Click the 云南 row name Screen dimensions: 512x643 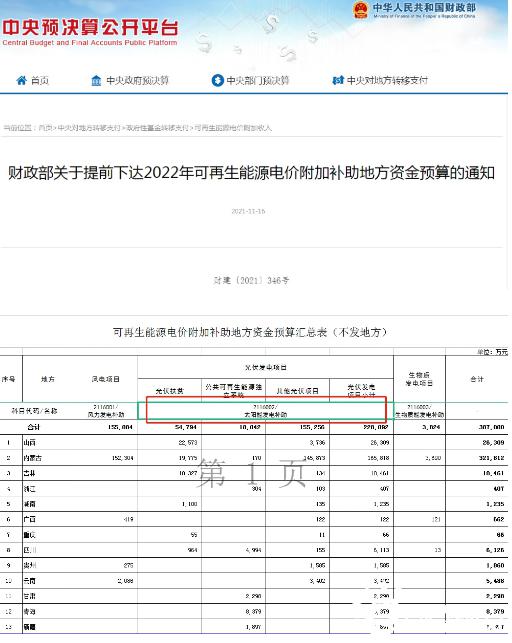[x=30, y=581]
